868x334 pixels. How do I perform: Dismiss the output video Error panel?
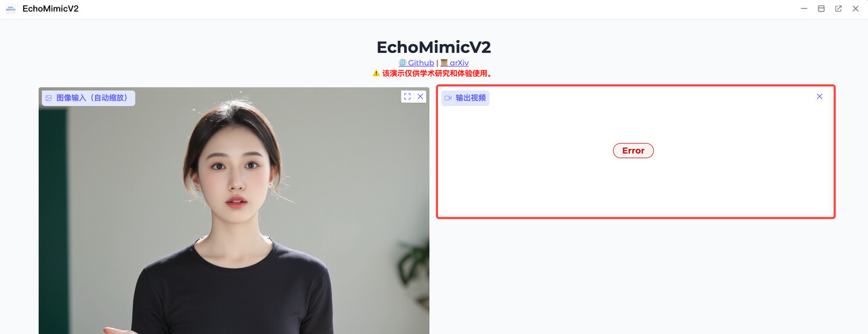(x=819, y=96)
